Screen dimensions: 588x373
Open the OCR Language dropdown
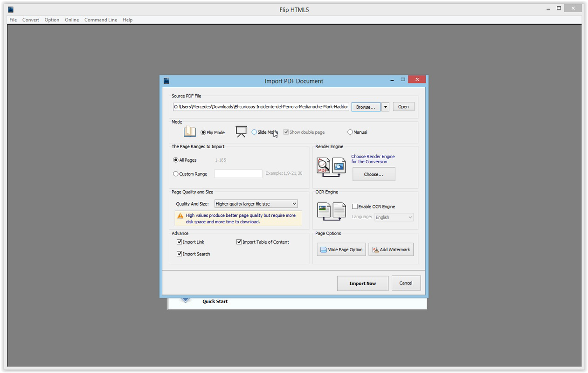pyautogui.click(x=394, y=217)
